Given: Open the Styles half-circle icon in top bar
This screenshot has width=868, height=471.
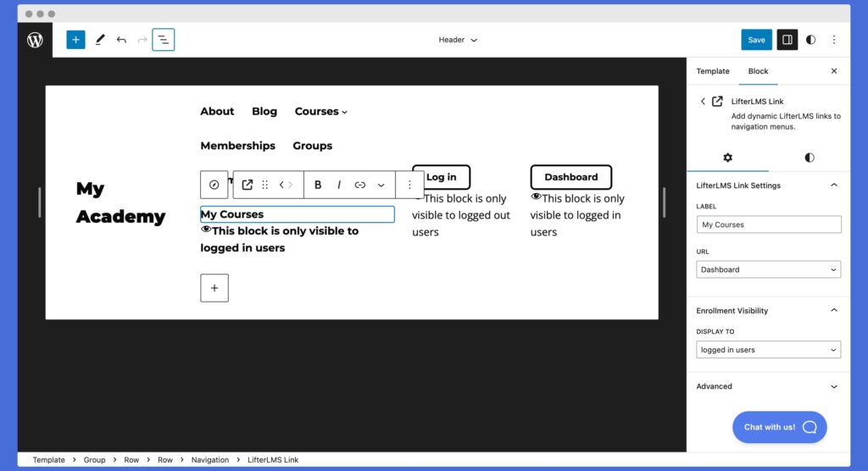Looking at the screenshot, I should (810, 40).
